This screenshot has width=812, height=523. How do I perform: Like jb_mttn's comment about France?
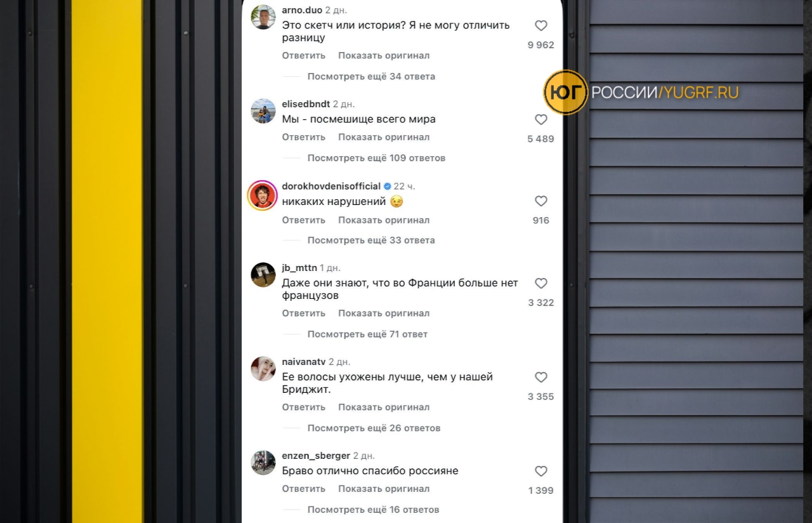pyautogui.click(x=540, y=284)
